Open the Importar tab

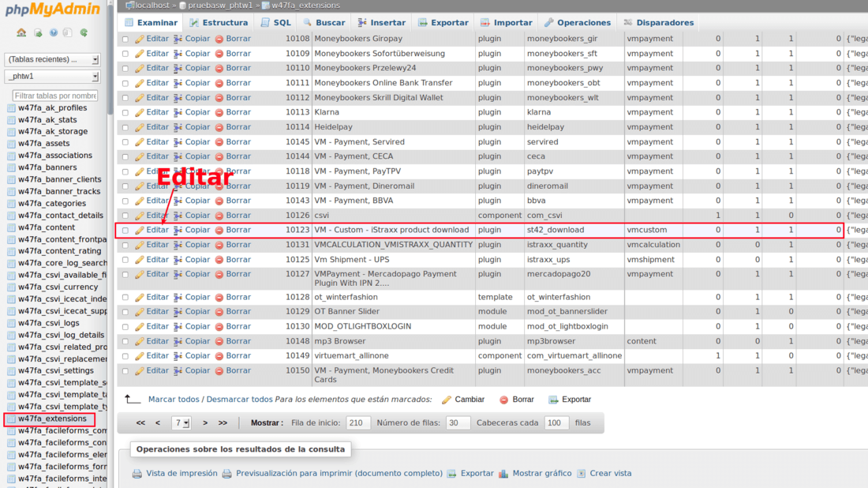[507, 23]
